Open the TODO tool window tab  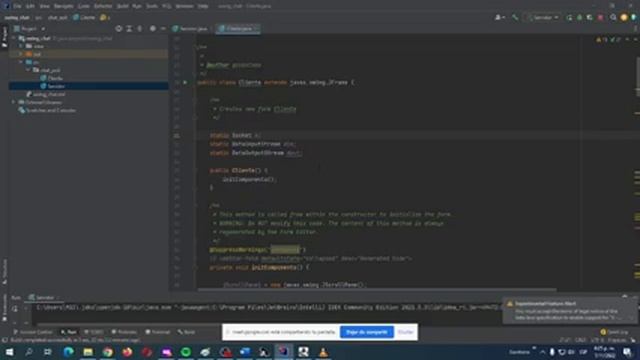(x=94, y=332)
